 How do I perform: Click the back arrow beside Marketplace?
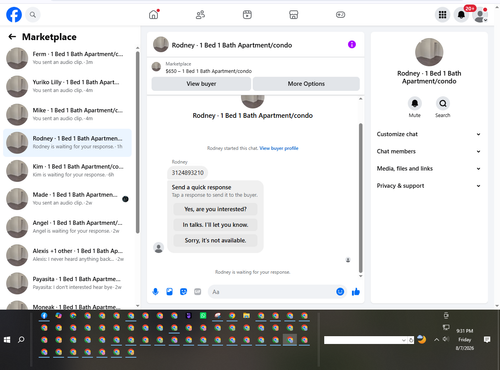coord(12,37)
